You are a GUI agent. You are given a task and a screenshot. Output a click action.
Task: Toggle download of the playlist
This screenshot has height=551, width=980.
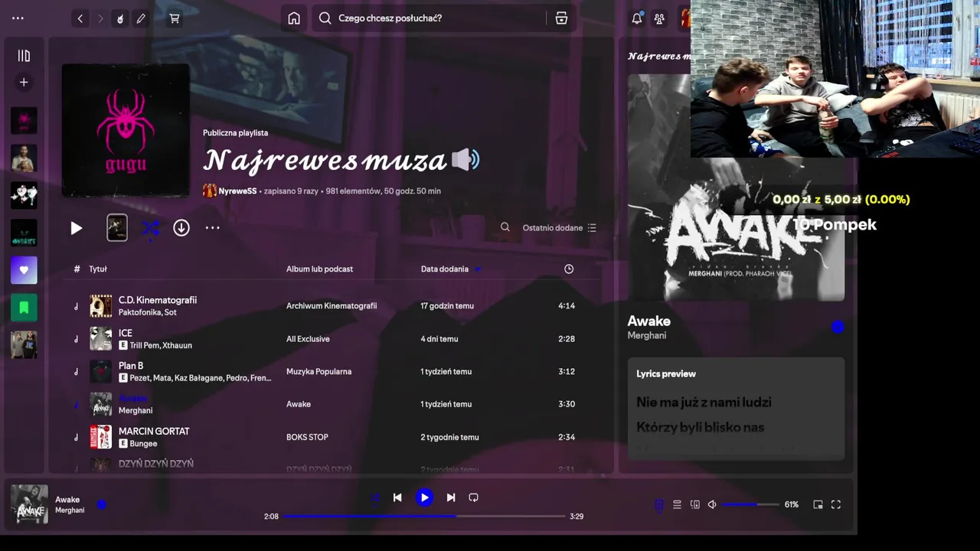[181, 227]
